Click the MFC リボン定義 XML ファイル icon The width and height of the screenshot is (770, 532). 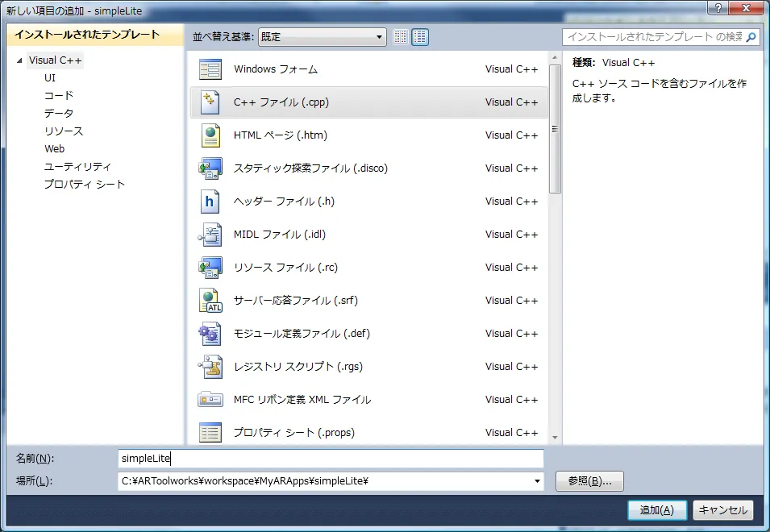[210, 400]
